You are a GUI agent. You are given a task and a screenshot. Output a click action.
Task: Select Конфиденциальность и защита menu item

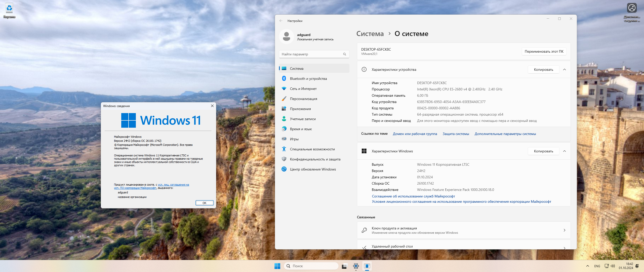click(315, 159)
